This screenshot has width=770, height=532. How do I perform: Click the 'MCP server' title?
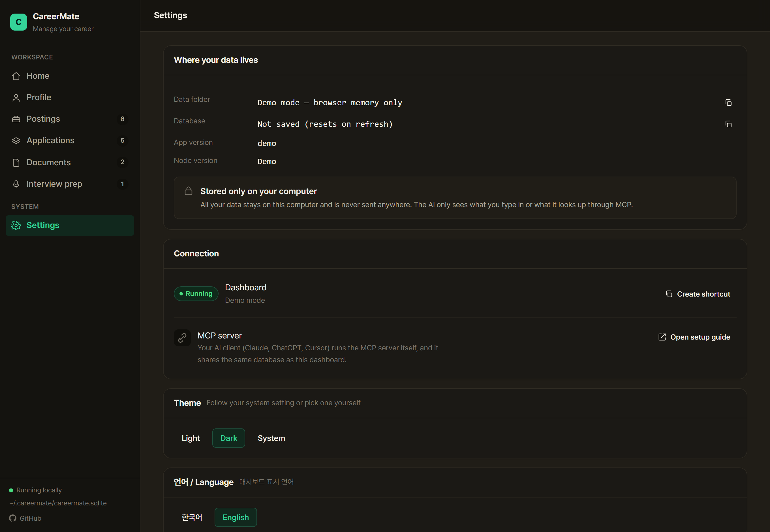point(220,336)
